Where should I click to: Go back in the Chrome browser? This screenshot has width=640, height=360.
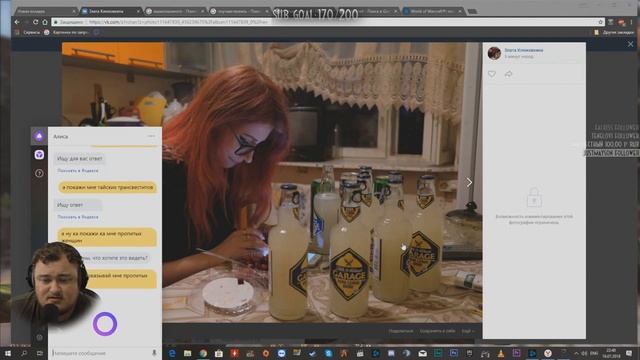[x=17, y=22]
